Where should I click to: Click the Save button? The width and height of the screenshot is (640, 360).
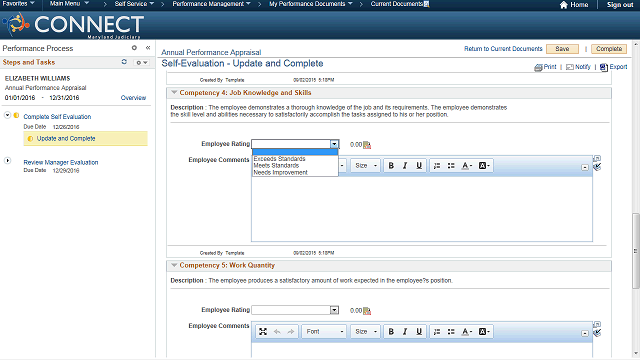click(x=562, y=49)
